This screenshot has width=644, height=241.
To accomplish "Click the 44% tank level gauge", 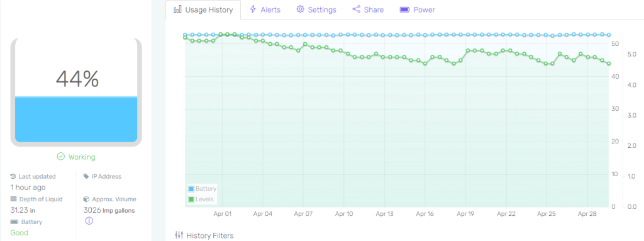I will [76, 92].
